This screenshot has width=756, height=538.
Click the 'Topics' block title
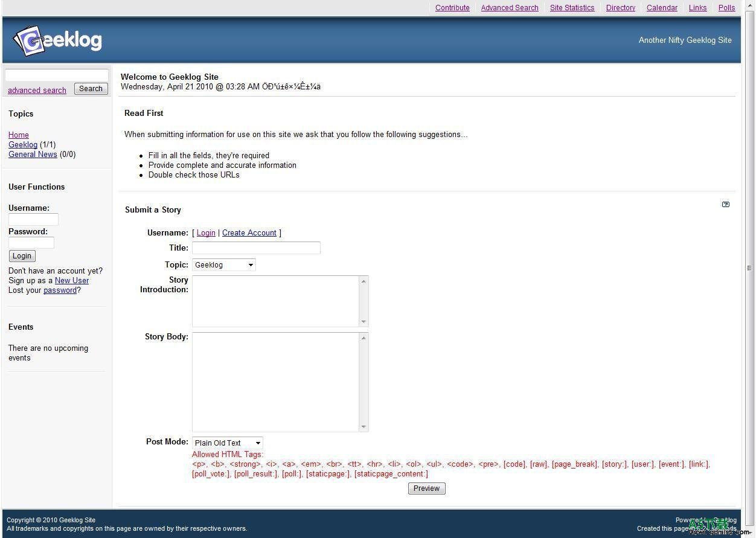[x=21, y=114]
